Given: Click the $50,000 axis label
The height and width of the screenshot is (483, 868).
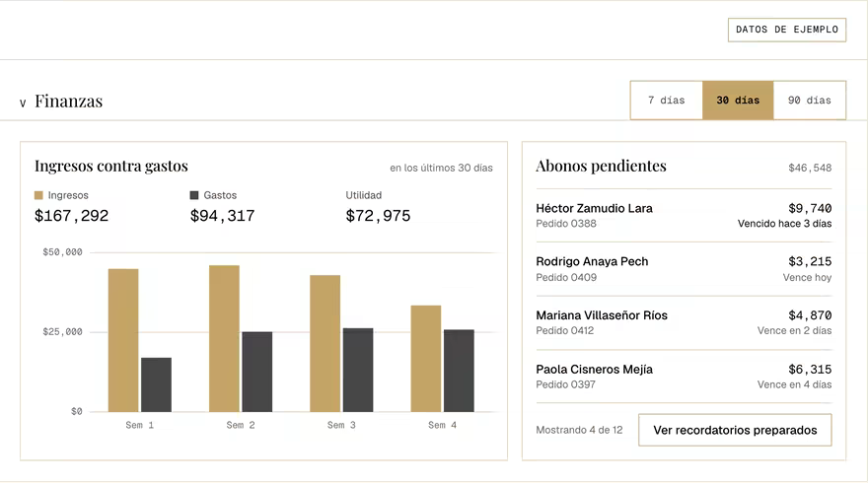Looking at the screenshot, I should click(x=62, y=252).
